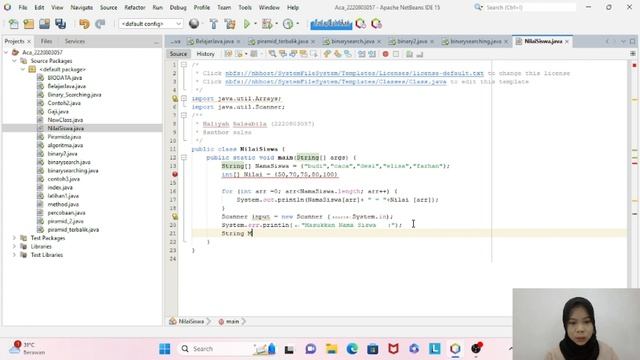Click the red record-macro icon in editor toolbar
The height and width of the screenshot is (360, 640).
pos(385,54)
